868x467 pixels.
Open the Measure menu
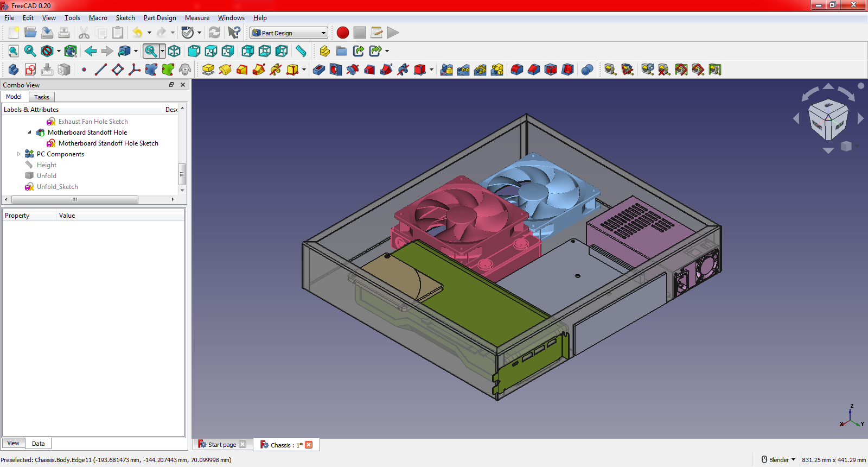197,18
